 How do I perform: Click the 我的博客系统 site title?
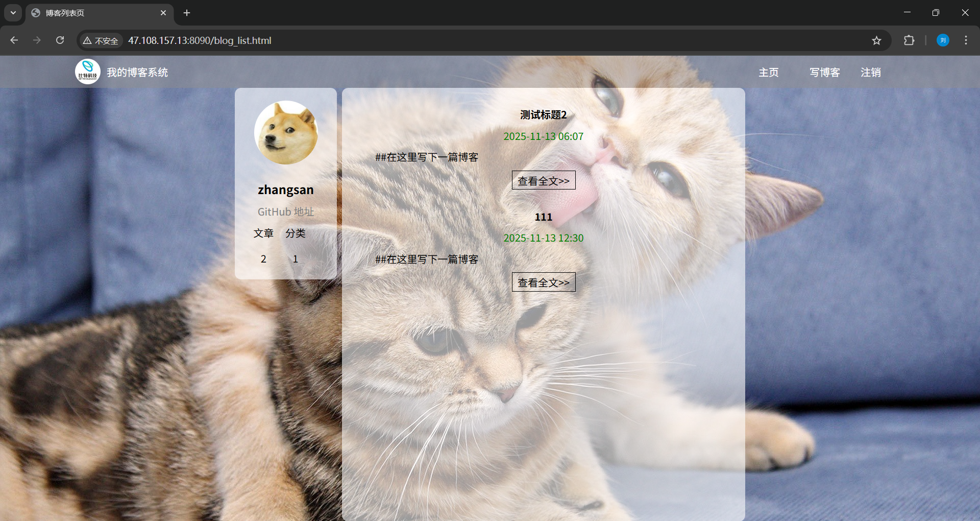tap(137, 73)
